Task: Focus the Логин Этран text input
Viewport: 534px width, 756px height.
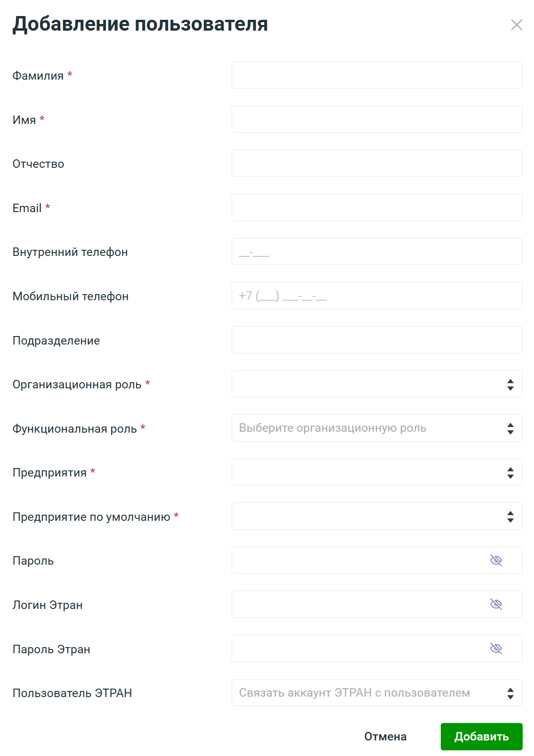Action: tap(358, 604)
